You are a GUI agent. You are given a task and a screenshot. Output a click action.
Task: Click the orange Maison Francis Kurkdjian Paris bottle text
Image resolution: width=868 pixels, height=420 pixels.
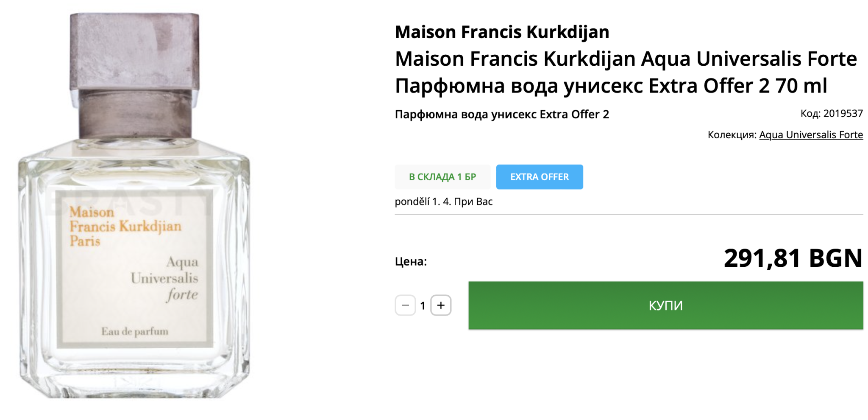click(x=125, y=226)
